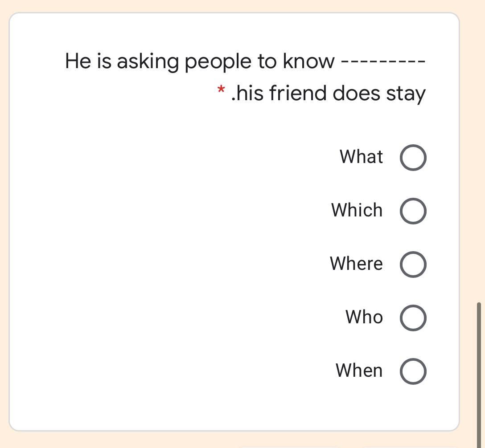
Task: Click the dashed blank line in the question
Action: pos(383,60)
